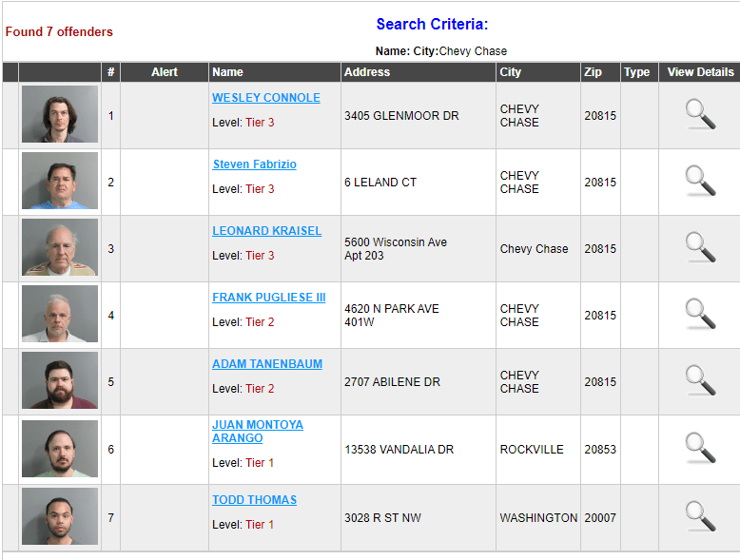Click the photo in row 5

pyautogui.click(x=60, y=380)
